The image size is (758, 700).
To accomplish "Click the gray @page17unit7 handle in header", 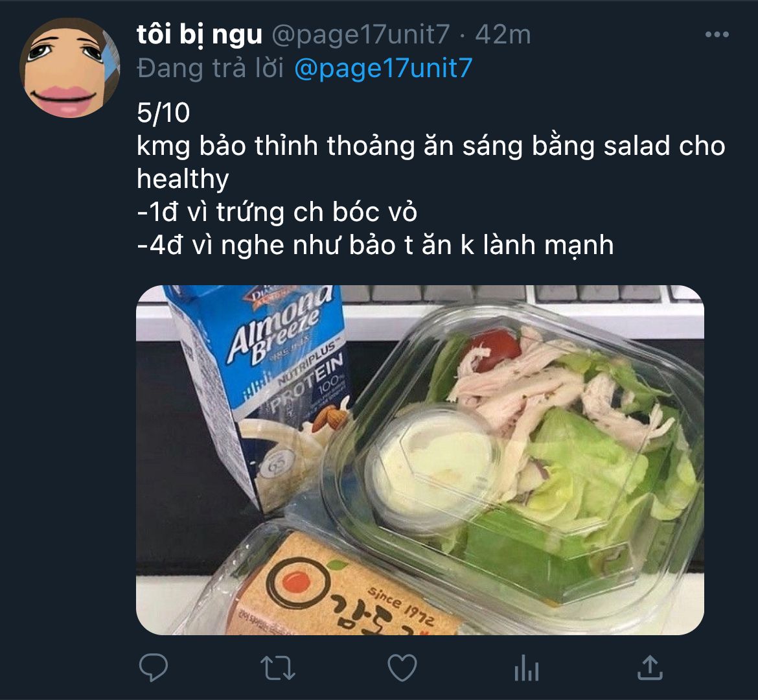I will point(361,35).
